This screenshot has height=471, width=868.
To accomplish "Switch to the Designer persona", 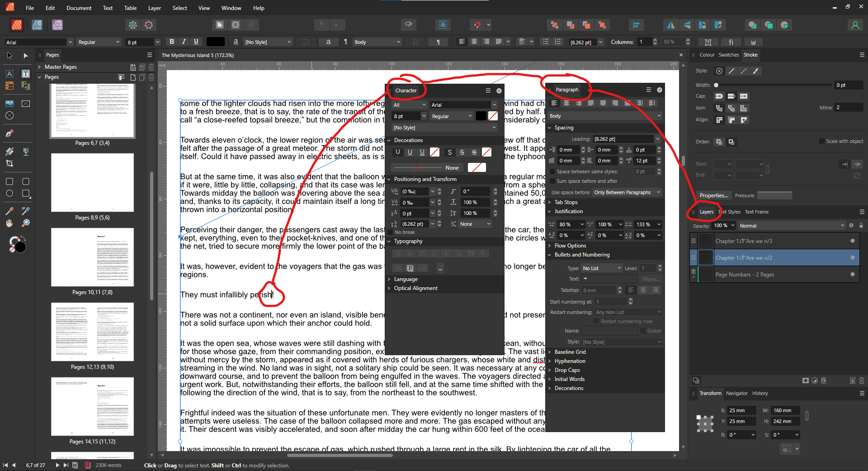I will pos(37,25).
